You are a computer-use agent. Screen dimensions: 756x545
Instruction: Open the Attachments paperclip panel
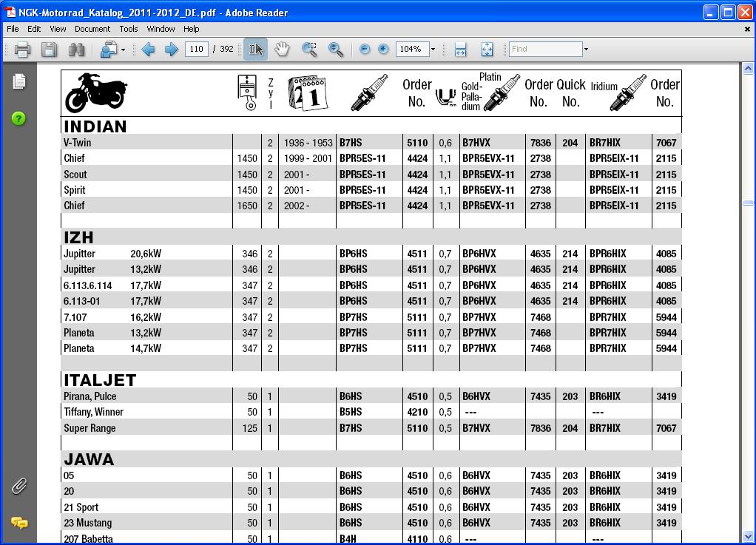tap(19, 487)
